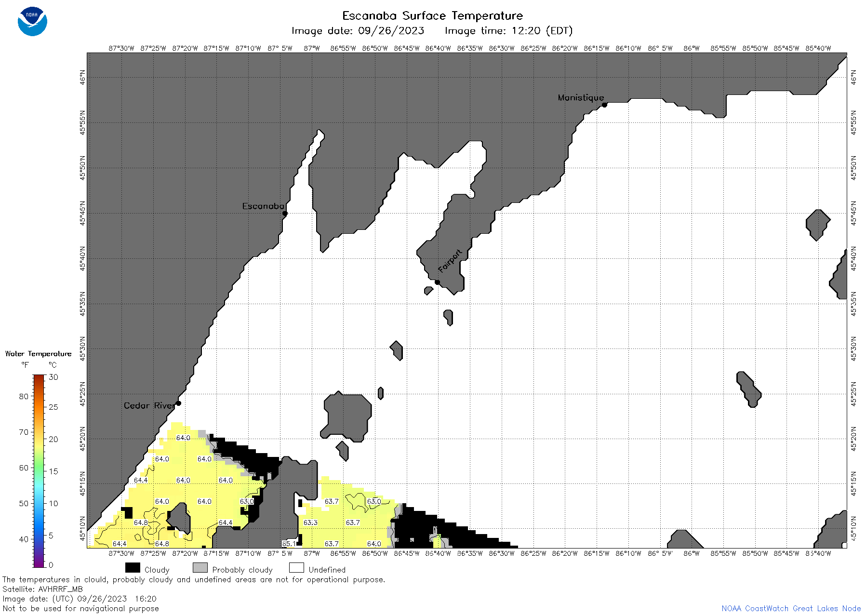Select the black Cloudy legend swatch
The image size is (866, 616).
click(x=133, y=568)
